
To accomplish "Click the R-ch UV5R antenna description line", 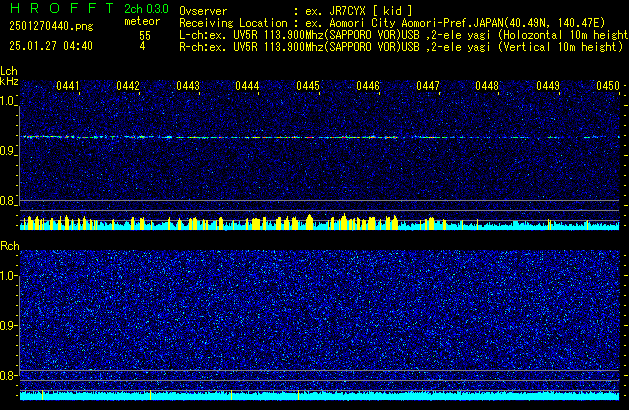I will tap(401, 47).
